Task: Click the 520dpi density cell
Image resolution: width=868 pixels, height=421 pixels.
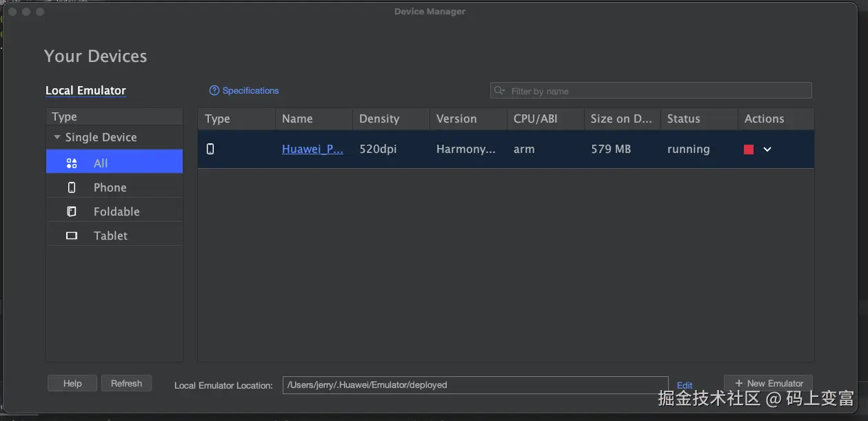Action: pos(378,149)
